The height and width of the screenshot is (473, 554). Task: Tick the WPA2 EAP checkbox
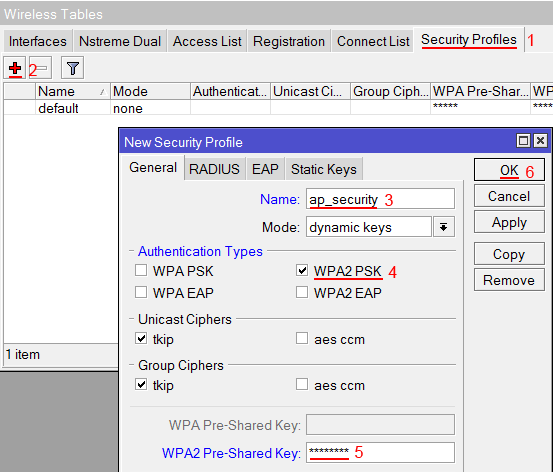[302, 292]
